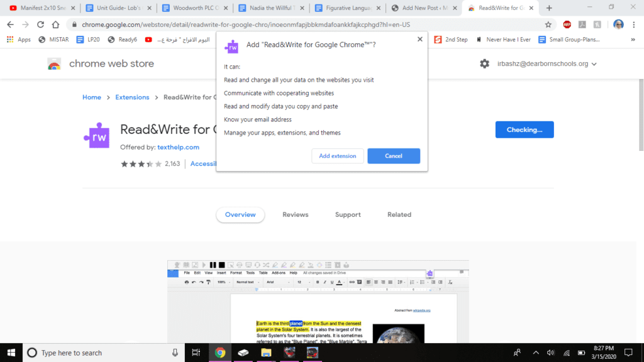Click the battery tray icon
This screenshot has height=362, width=644.
tap(581, 353)
